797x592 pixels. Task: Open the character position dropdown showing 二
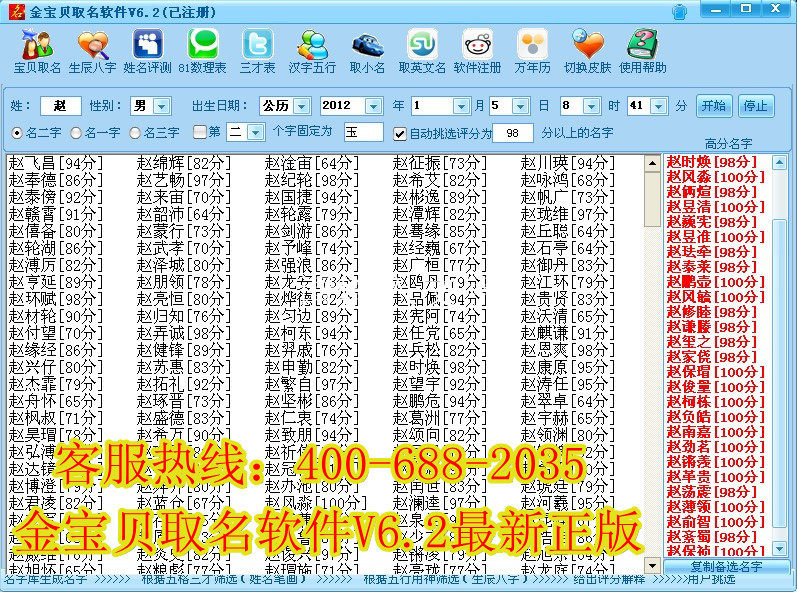click(x=256, y=133)
